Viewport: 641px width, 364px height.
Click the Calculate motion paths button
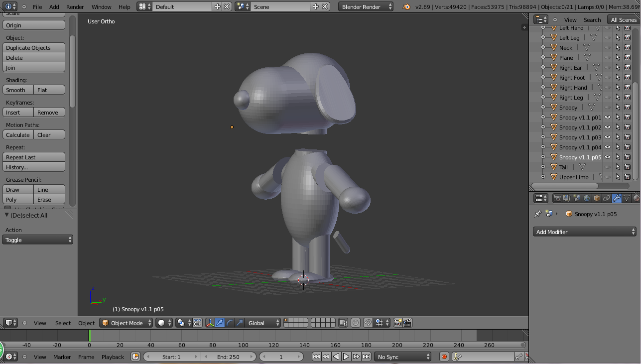click(18, 134)
